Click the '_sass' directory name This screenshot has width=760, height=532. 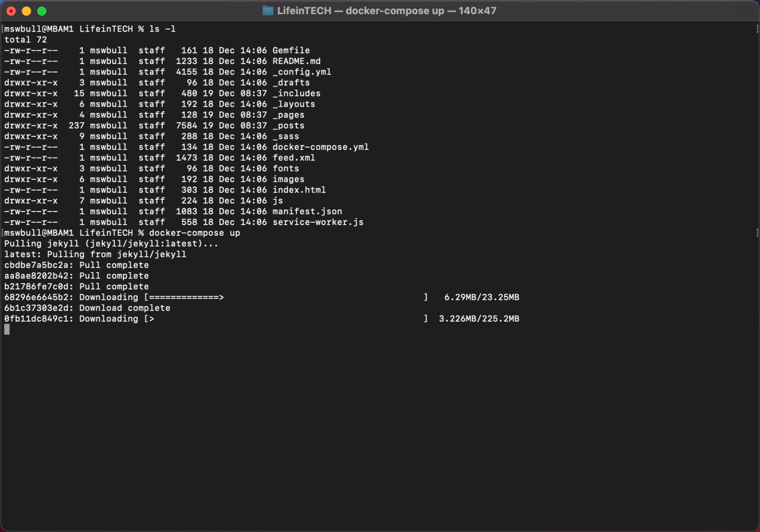286,136
